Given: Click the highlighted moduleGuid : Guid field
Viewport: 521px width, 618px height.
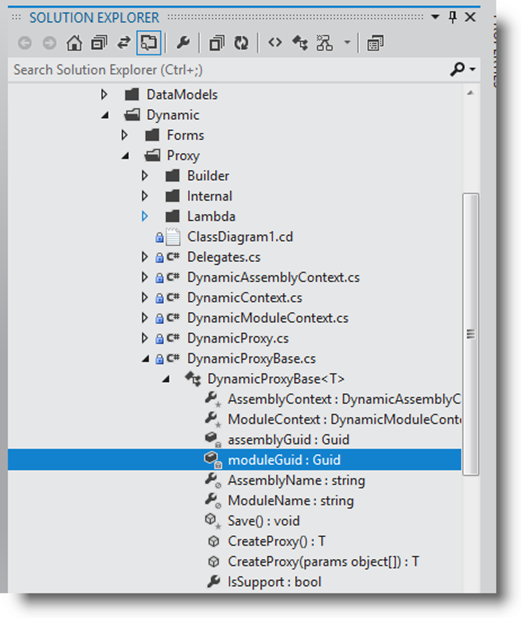Looking at the screenshot, I should (284, 460).
